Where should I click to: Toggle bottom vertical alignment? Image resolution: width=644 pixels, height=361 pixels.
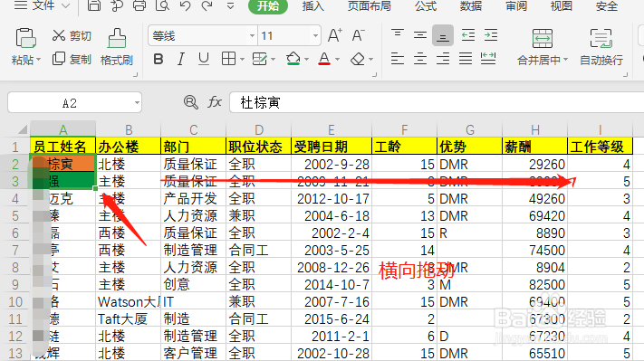tap(443, 35)
